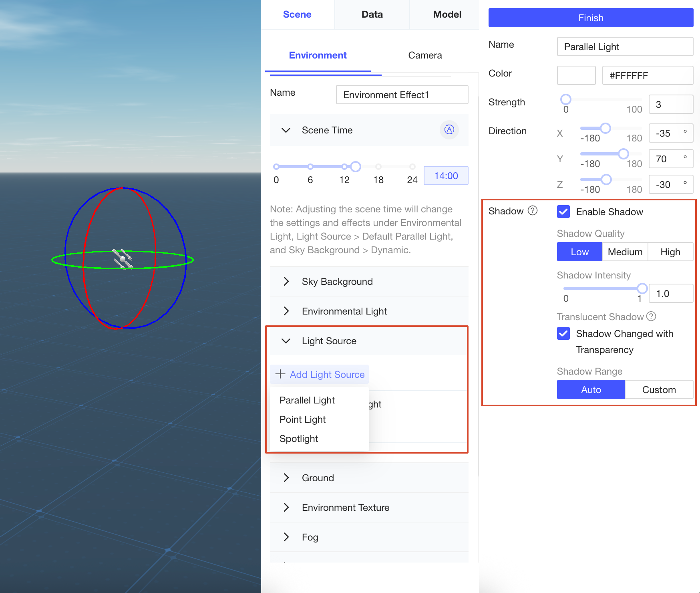
Task: Open the Environment sub-tab
Action: tap(318, 55)
